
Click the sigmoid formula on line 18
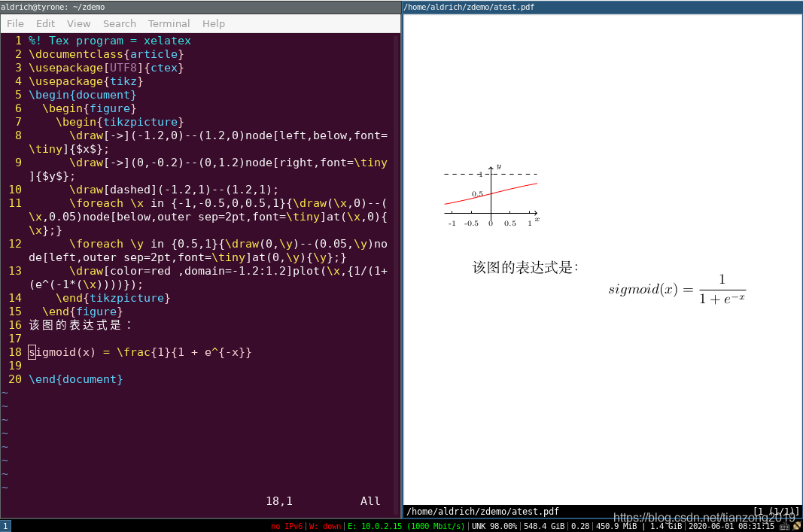point(140,351)
